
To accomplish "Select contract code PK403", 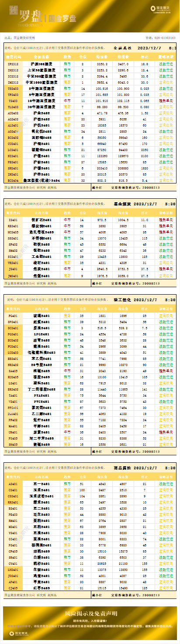I will coord(13,515).
